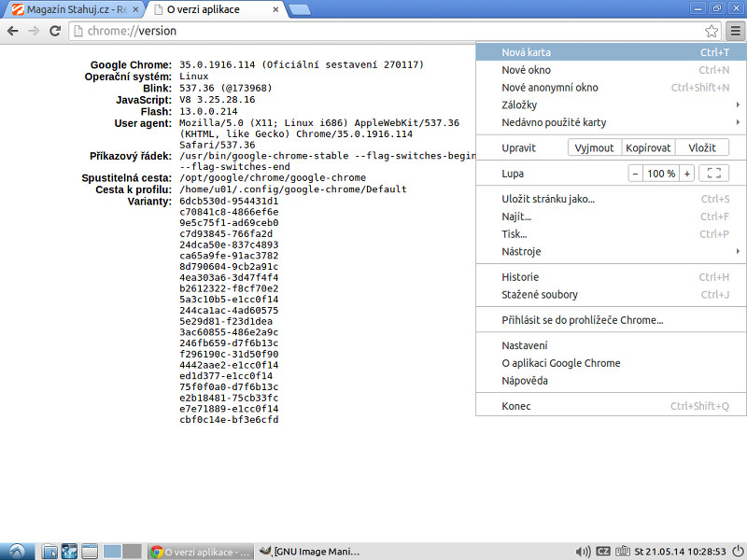Toggle fullscreen mode in the Lupa row
The width and height of the screenshot is (747, 560).
(713, 174)
